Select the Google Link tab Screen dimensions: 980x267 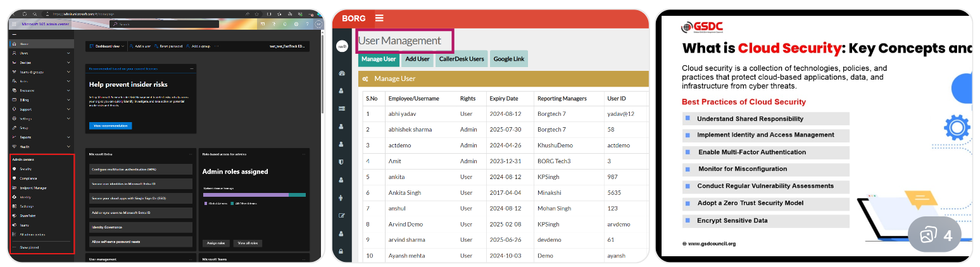510,59
